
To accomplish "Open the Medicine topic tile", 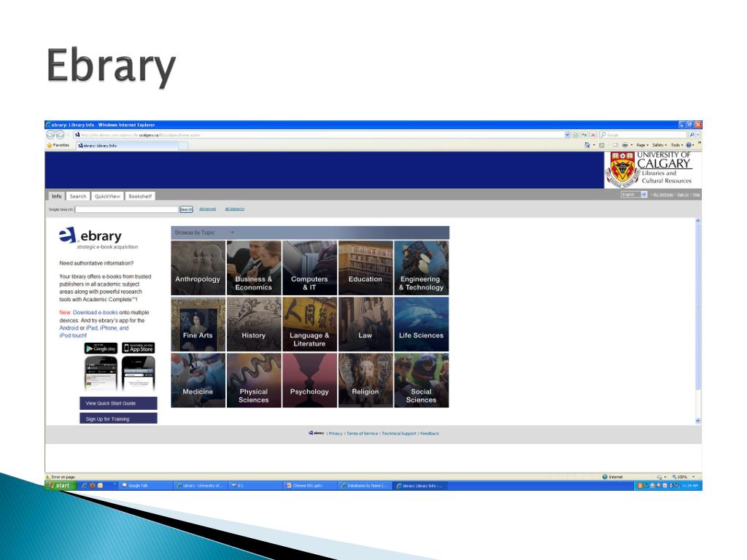I will point(198,380).
